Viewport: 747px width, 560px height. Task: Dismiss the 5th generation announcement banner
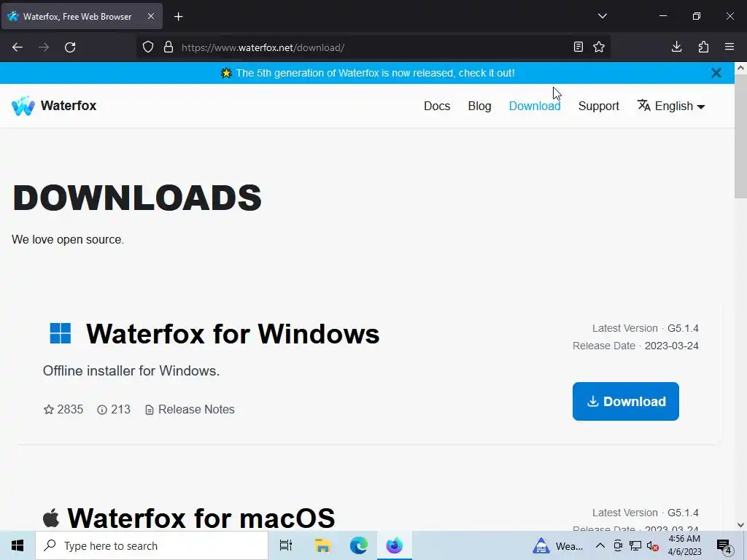[x=716, y=73]
